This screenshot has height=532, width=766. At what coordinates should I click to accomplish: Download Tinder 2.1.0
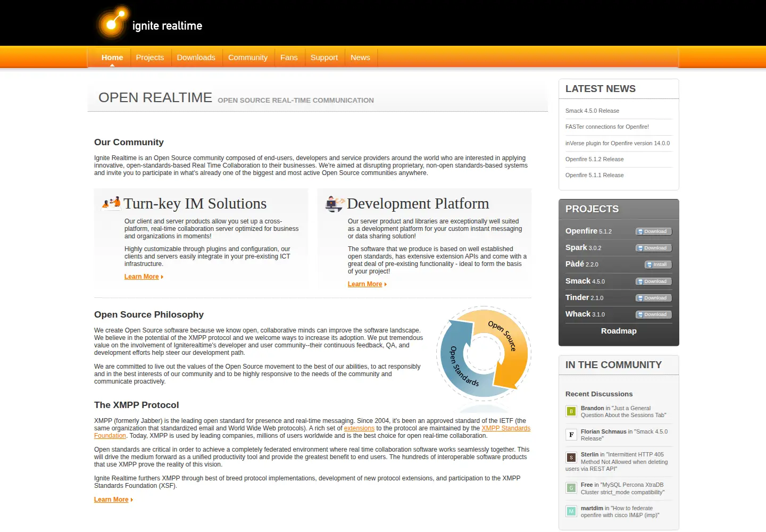(654, 298)
